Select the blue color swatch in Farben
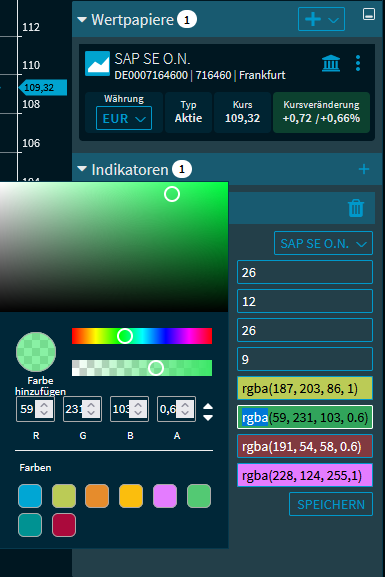Image resolution: width=385 pixels, height=577 pixels. [30, 496]
